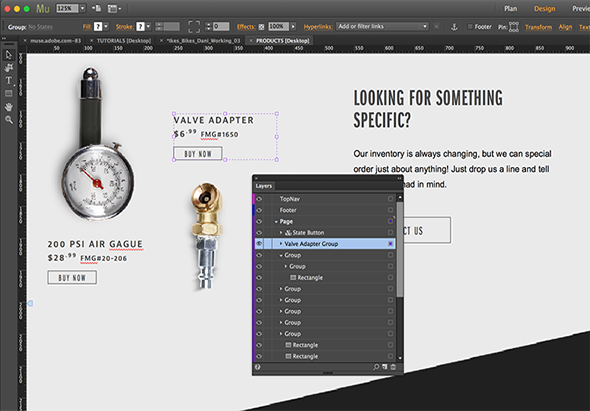Click the anchor link icon
590x411 pixels.
pyautogui.click(x=454, y=27)
